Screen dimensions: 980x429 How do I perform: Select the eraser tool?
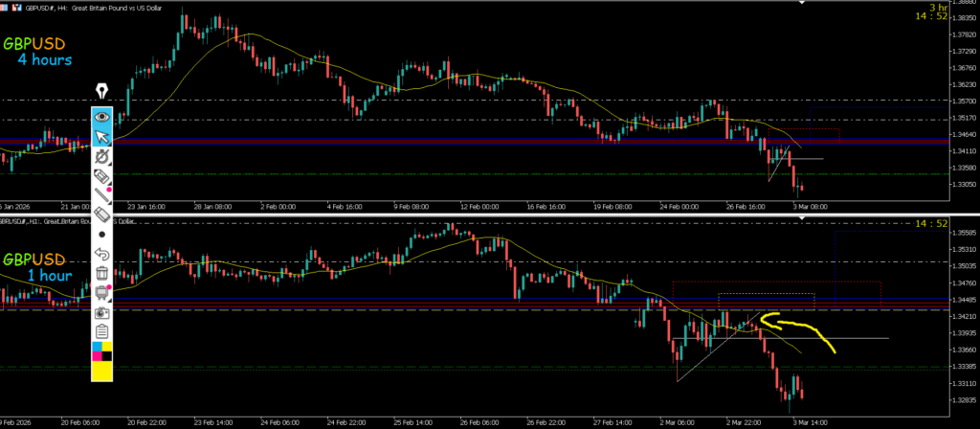click(x=102, y=214)
